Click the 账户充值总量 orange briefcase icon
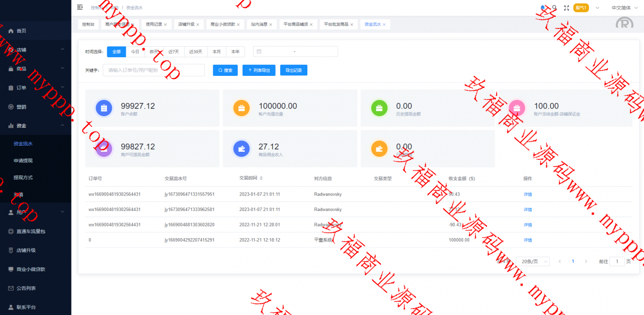The image size is (644, 315). 242,108
